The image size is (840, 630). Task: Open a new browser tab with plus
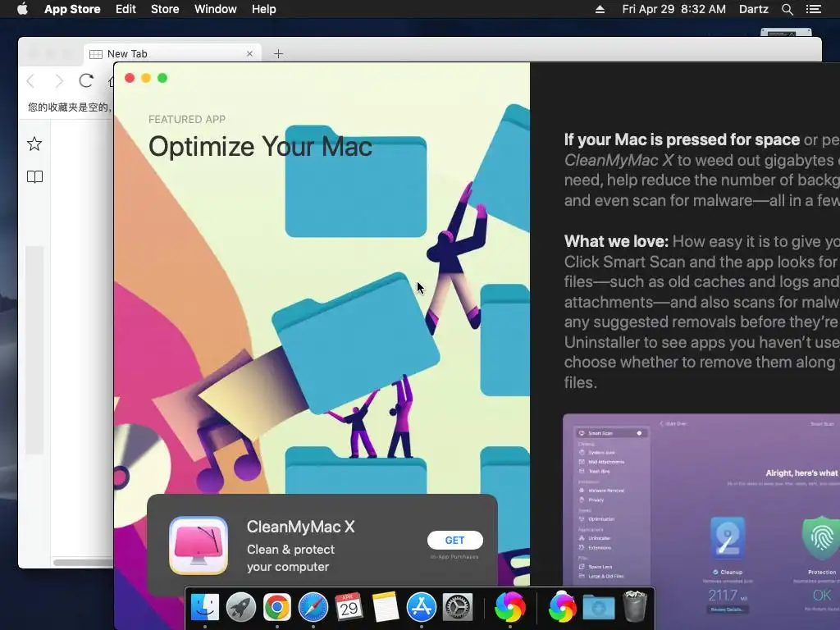[278, 53]
